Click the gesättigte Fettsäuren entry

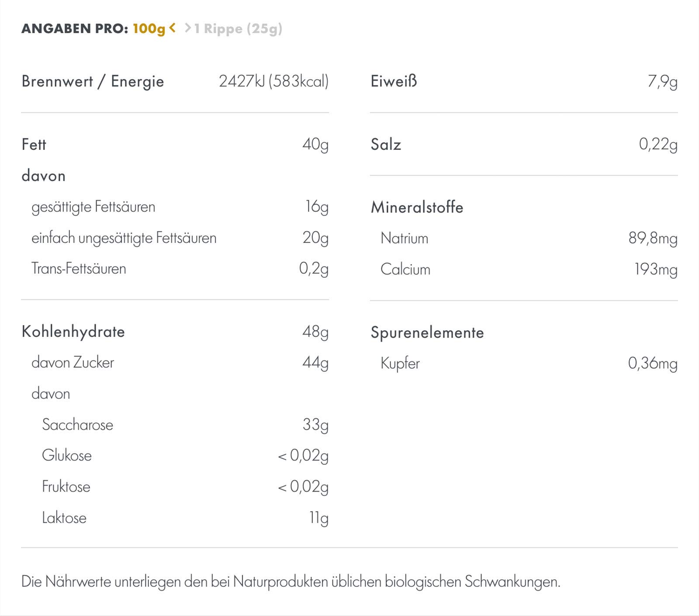(x=93, y=207)
